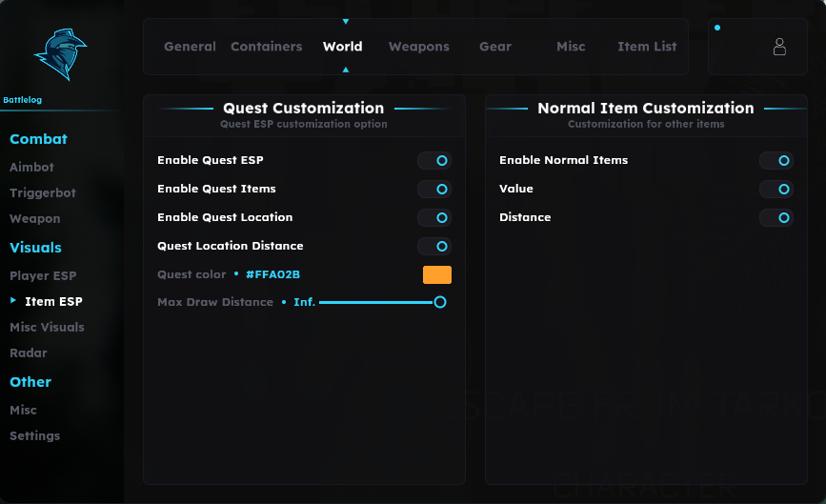
Task: Switch to the Weapons tab
Action: pos(419,47)
